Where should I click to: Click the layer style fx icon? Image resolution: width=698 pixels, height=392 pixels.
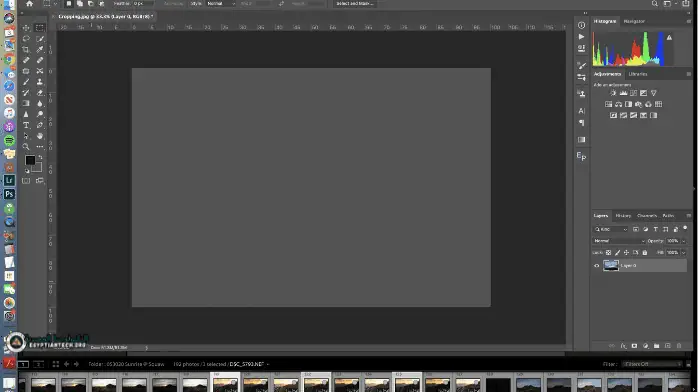click(623, 346)
